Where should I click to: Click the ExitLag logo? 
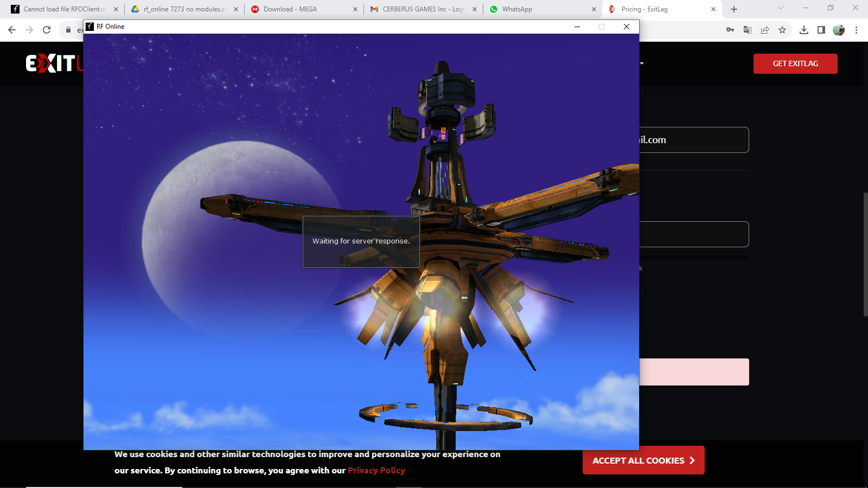tap(54, 63)
